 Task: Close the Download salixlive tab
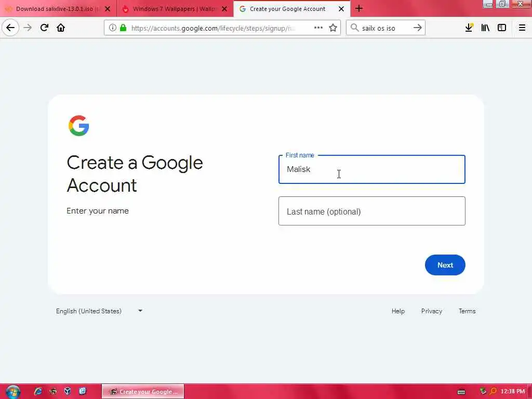coord(108,9)
